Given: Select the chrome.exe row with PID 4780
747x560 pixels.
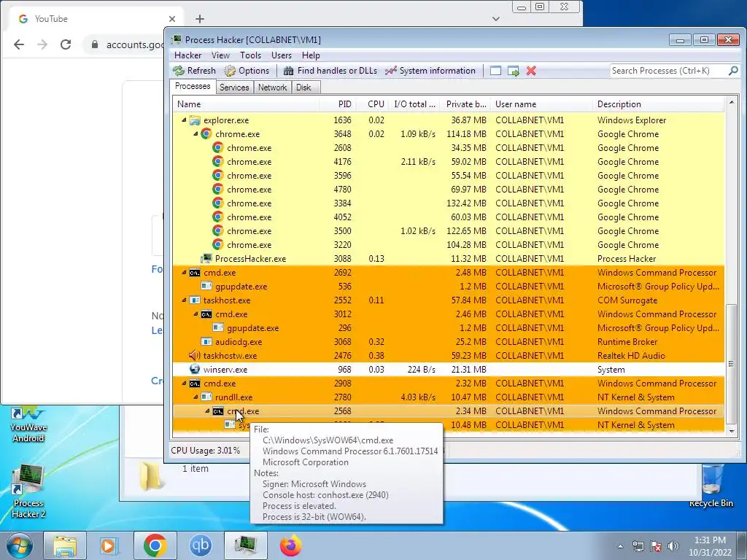Looking at the screenshot, I should 449,189.
